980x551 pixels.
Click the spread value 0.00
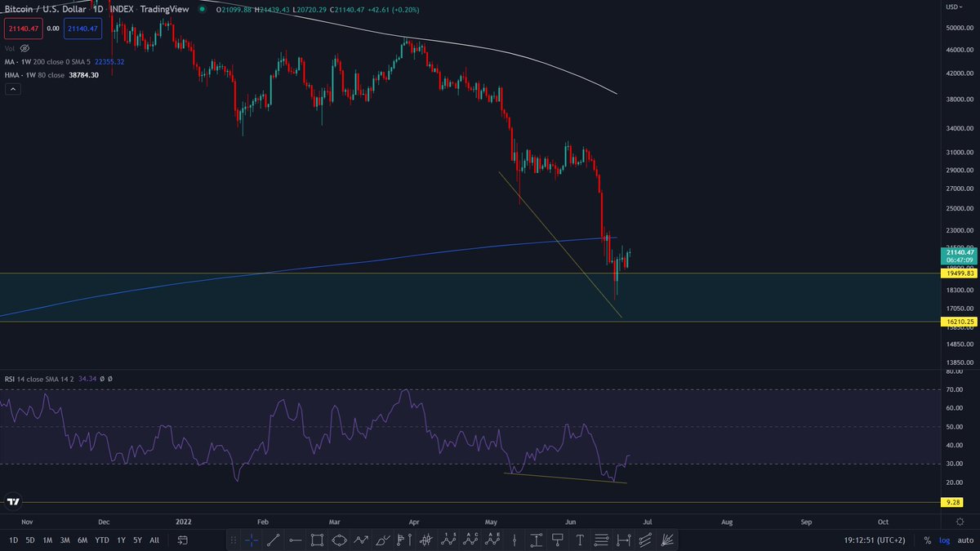[52, 29]
